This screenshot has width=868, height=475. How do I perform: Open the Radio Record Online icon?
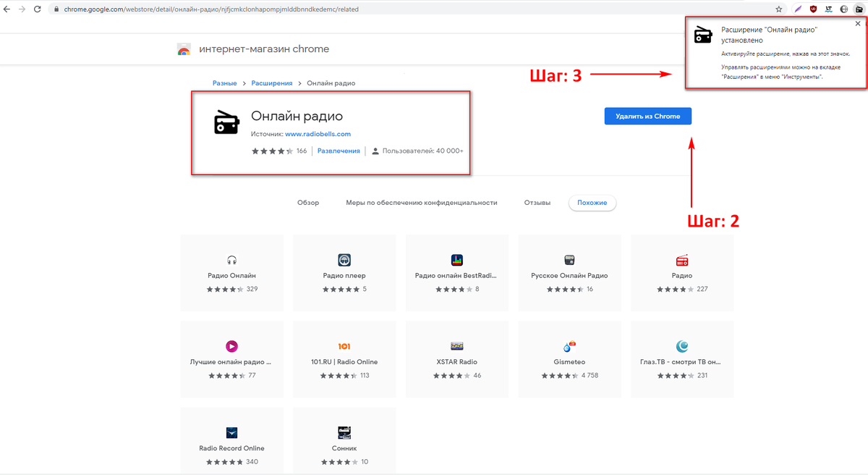click(231, 432)
